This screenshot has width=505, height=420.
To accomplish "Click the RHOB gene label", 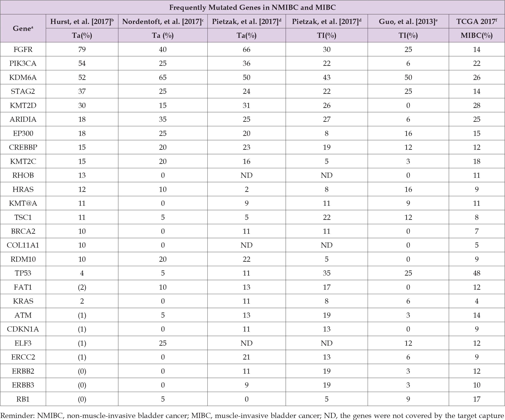I will [23, 175].
